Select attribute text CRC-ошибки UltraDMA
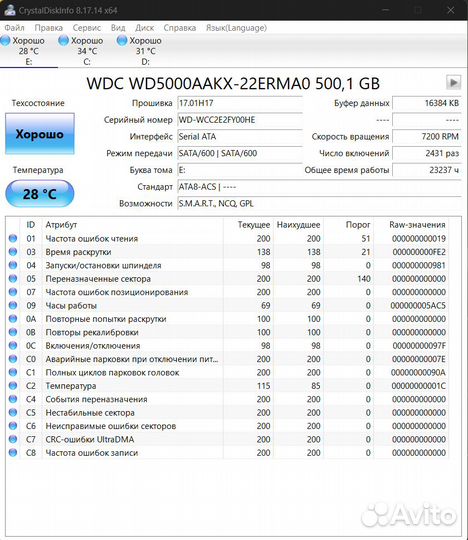The image size is (468, 540). (90, 439)
